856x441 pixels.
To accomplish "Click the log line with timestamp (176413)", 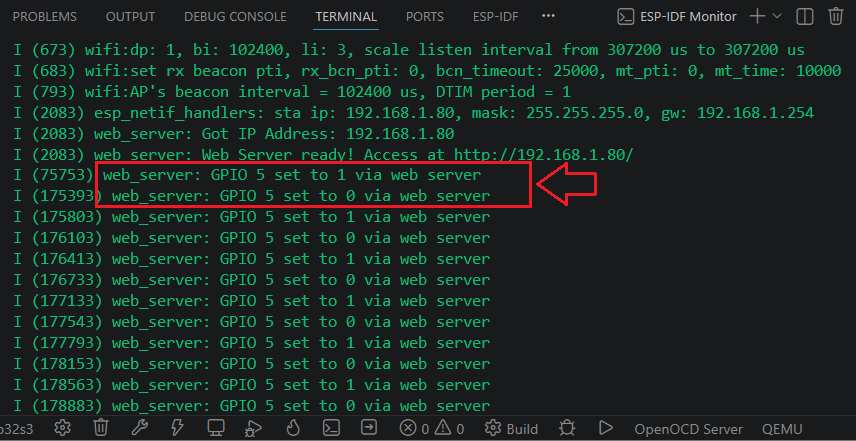I will coord(251,259).
